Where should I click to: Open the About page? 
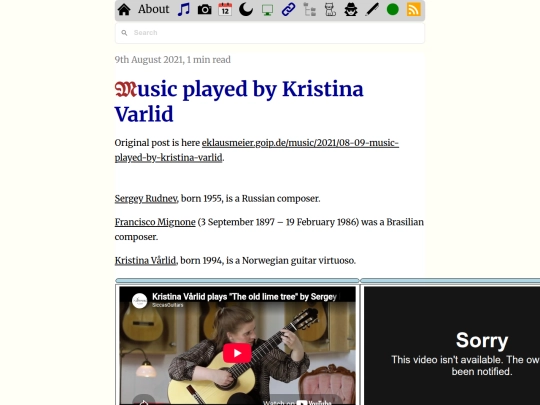coord(153,9)
